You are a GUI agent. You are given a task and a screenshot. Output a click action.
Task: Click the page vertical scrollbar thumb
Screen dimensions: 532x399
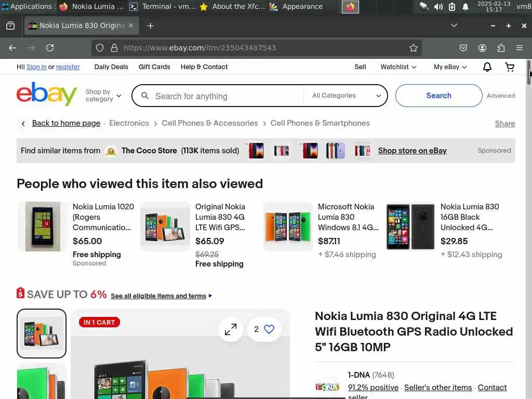coord(529,73)
